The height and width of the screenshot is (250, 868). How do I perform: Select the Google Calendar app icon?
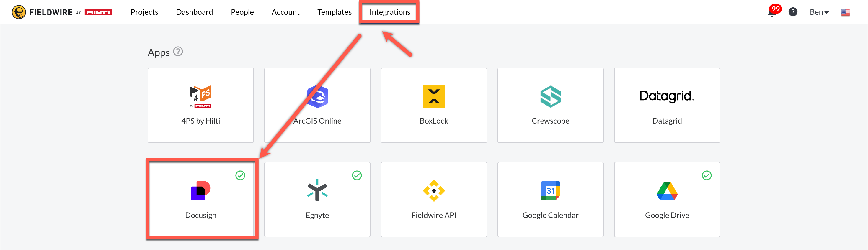tap(550, 191)
